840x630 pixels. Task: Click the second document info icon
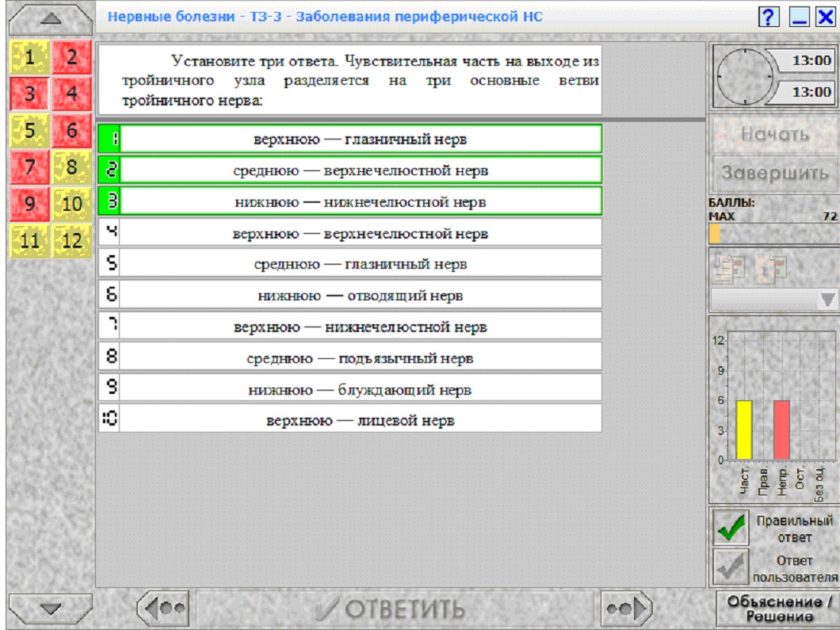(x=771, y=267)
